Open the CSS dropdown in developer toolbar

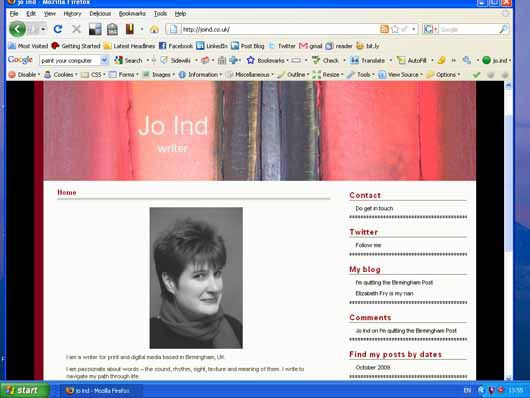click(x=93, y=74)
